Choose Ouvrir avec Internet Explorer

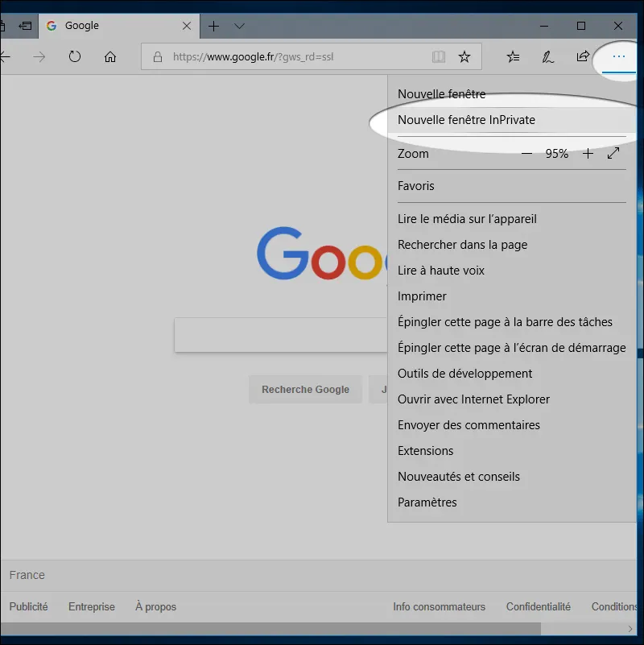click(512, 399)
